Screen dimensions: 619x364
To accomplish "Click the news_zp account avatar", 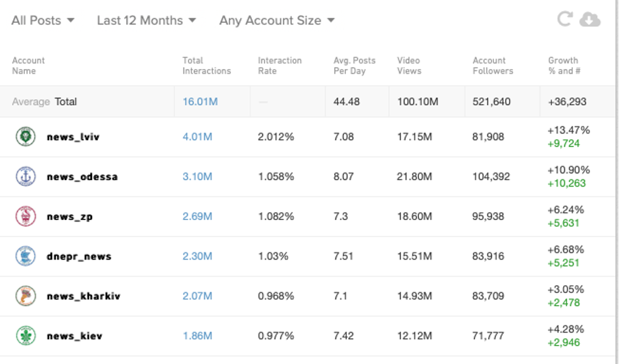I will click(26, 216).
